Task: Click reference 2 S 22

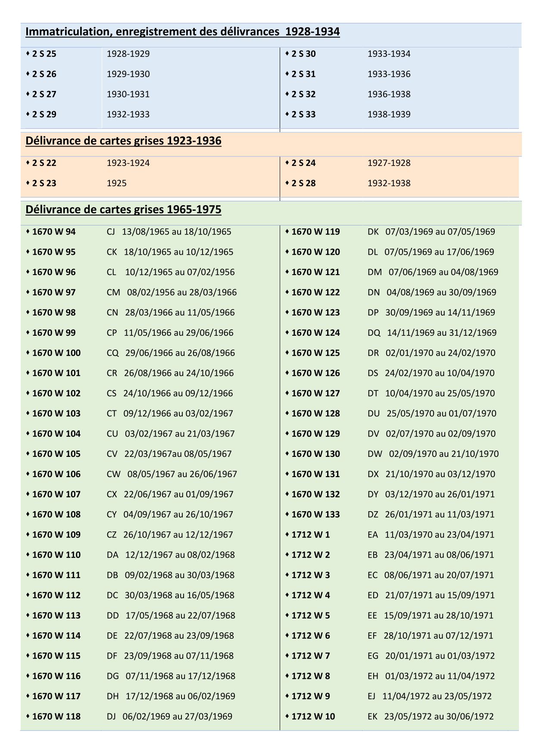Action: tap(44, 163)
